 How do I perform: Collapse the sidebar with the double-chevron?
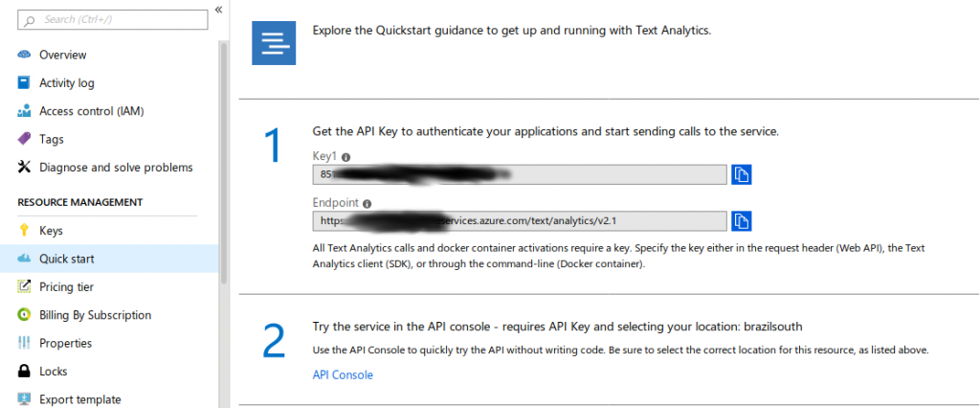click(x=218, y=10)
